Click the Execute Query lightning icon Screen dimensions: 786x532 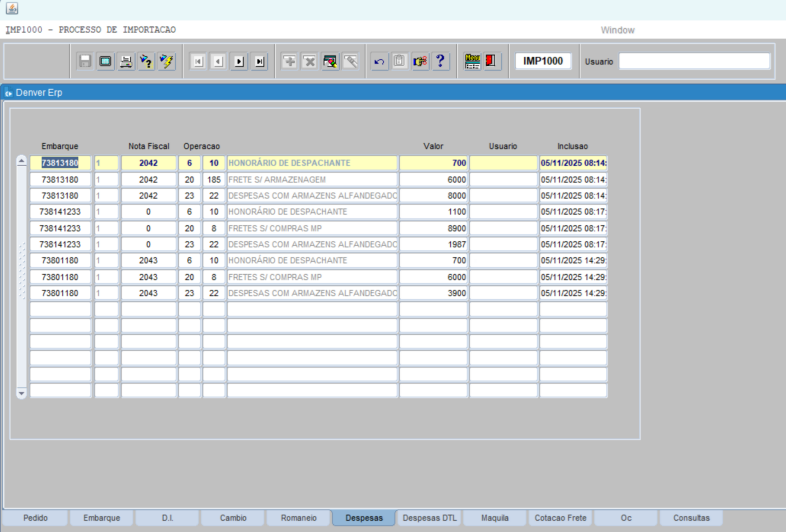[x=167, y=62]
